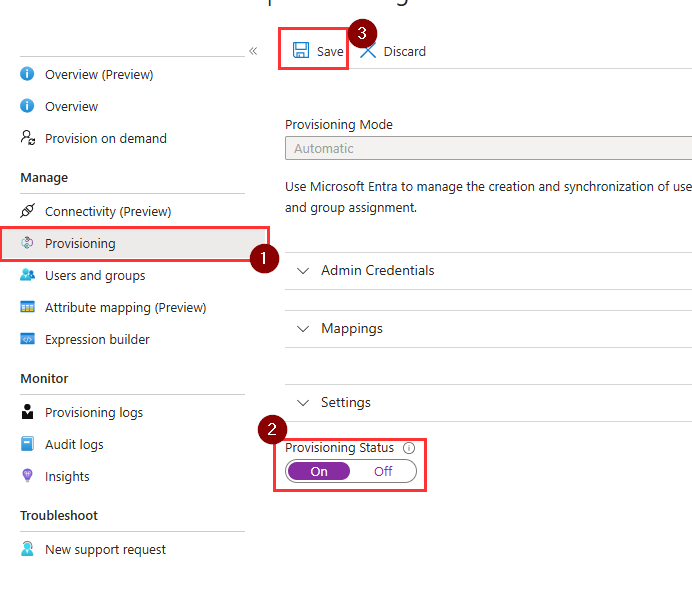Turn Provisioning Status On
The width and height of the screenshot is (692, 612).
pos(319,471)
